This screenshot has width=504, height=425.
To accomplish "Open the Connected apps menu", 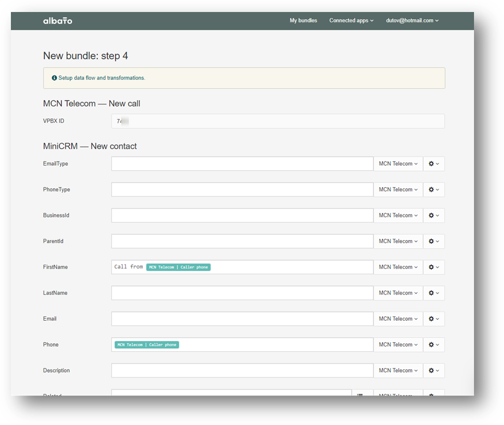I will 351,20.
